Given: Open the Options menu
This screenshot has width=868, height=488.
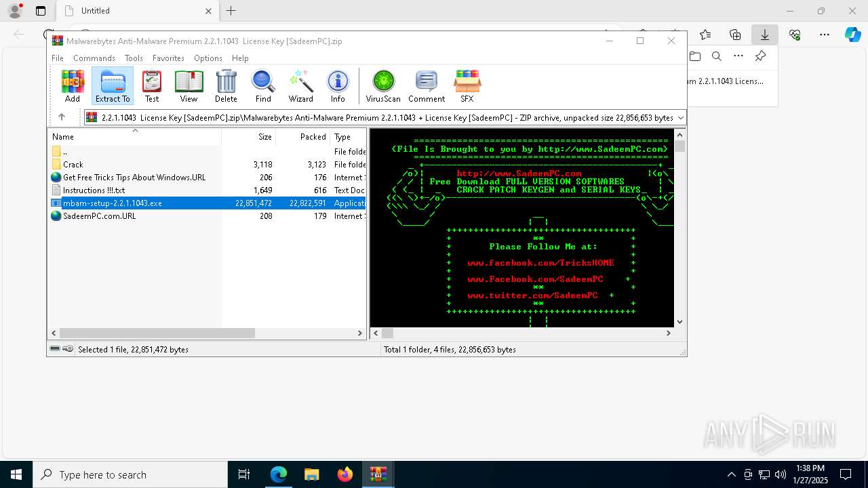Looking at the screenshot, I should 208,58.
